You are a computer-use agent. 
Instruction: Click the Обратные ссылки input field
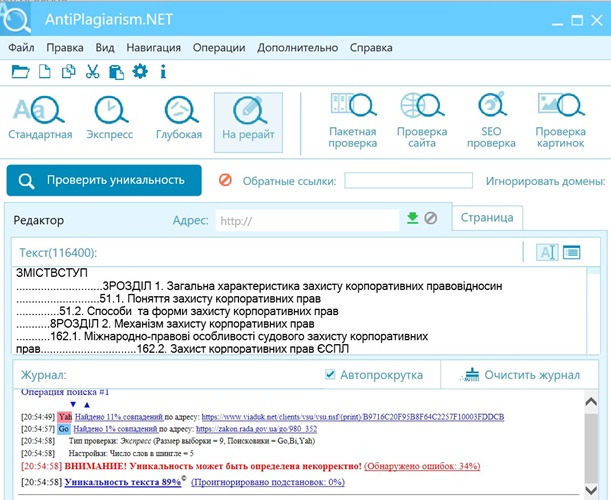pyautogui.click(x=408, y=180)
